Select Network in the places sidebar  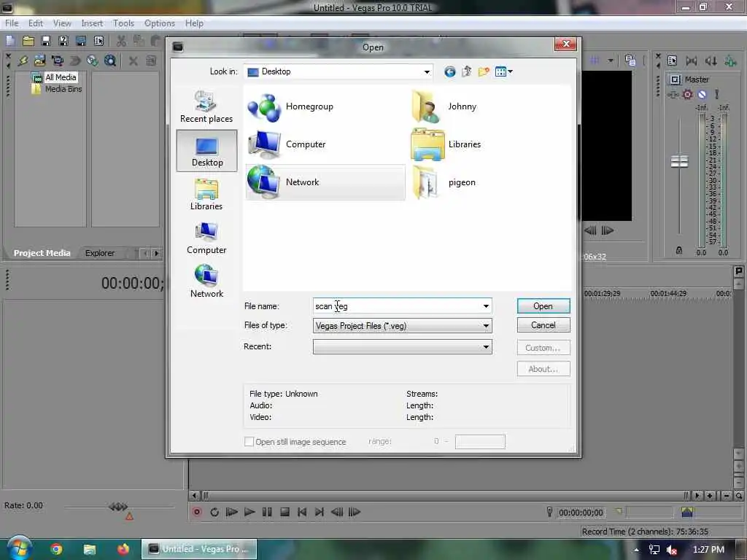click(x=206, y=282)
